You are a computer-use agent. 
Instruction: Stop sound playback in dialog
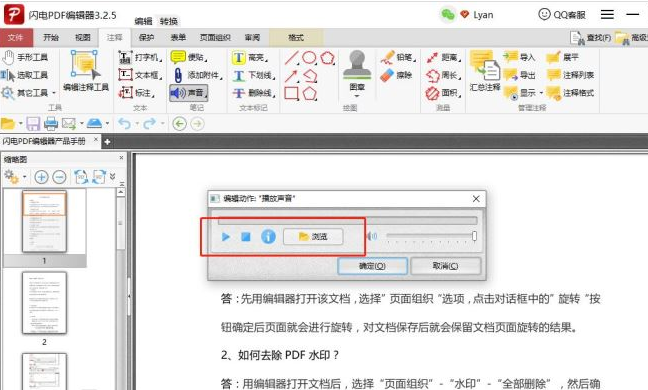coord(246,237)
